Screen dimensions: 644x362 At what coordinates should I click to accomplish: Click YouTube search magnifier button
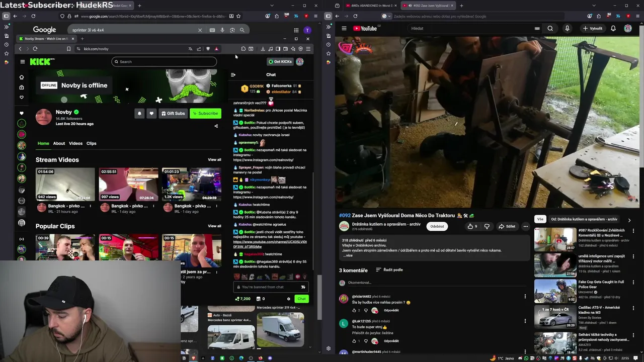[x=550, y=29]
